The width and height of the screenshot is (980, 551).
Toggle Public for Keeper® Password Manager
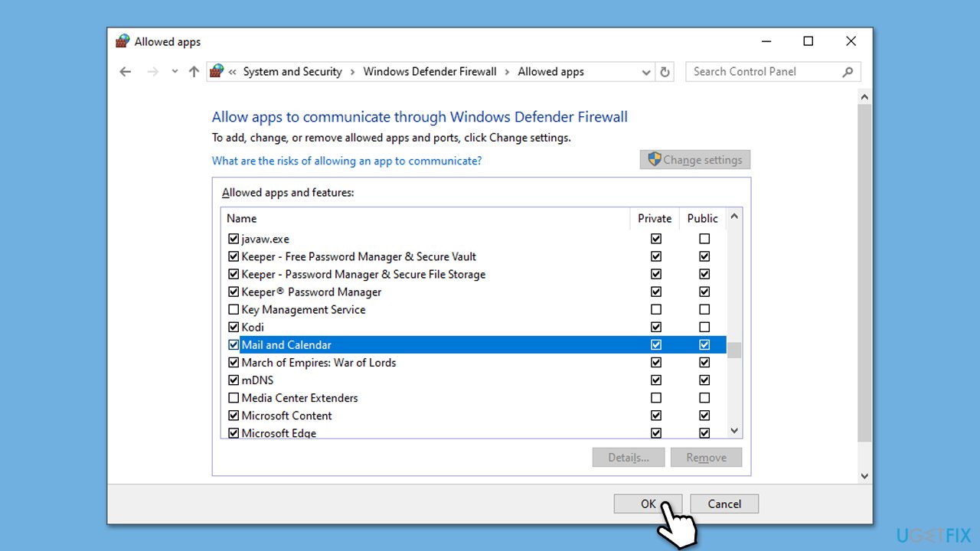pyautogui.click(x=704, y=292)
